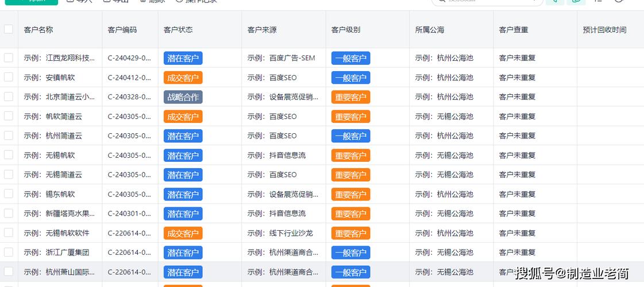
Task: Open customer 示例：北京简道云小
Action: pyautogui.click(x=60, y=97)
